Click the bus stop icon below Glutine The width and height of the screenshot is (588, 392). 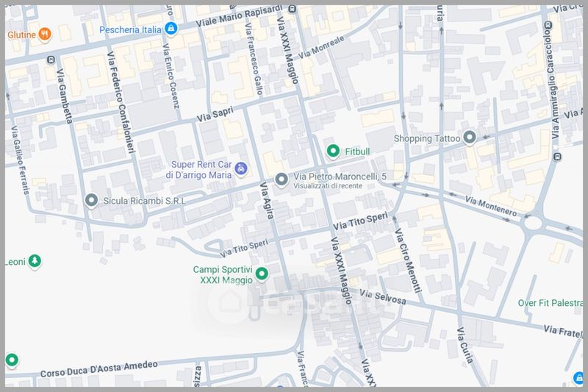pyautogui.click(x=50, y=60)
